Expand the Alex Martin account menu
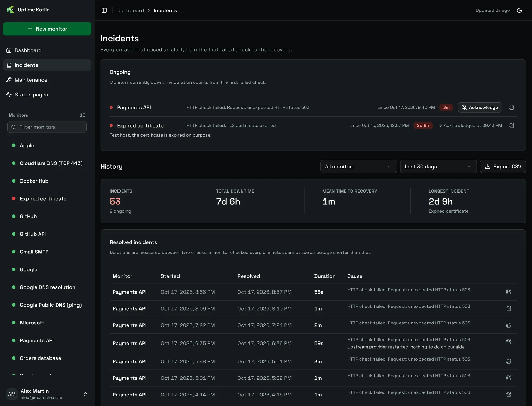The width and height of the screenshot is (532, 406). (47, 394)
